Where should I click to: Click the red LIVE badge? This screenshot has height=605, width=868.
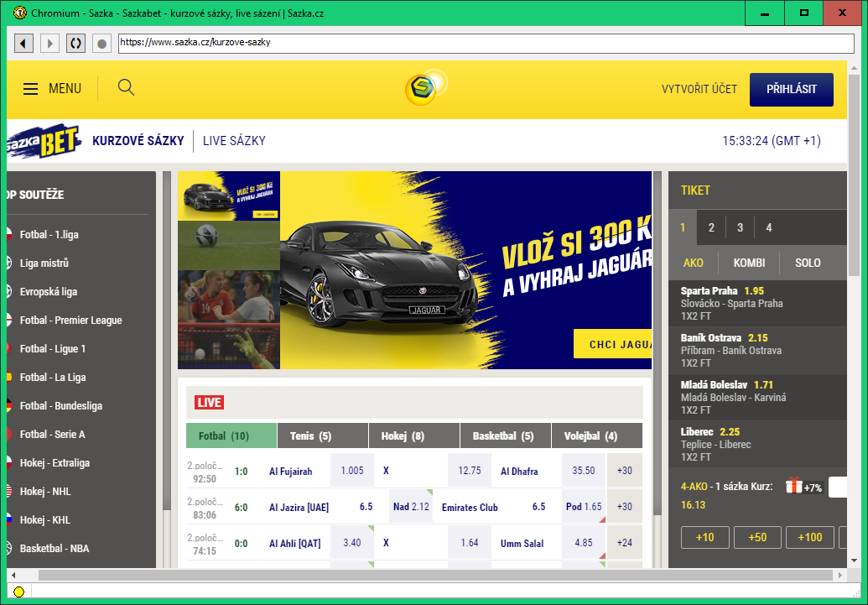pos(210,403)
